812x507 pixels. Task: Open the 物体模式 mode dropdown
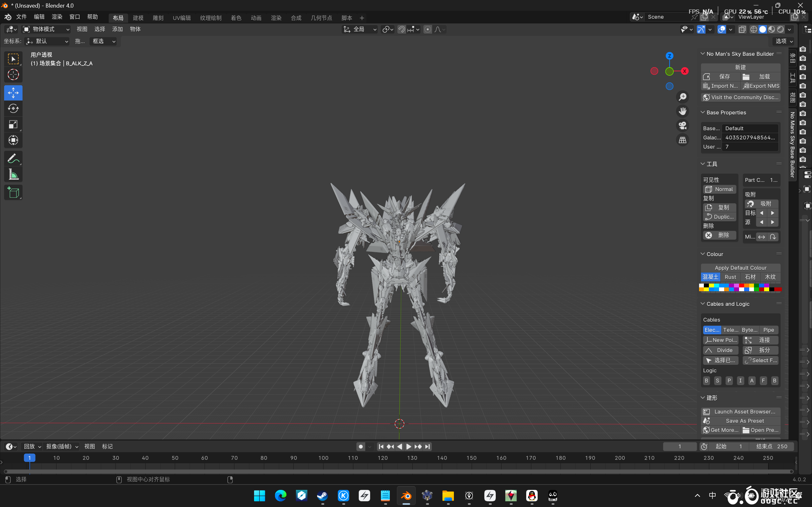46,29
